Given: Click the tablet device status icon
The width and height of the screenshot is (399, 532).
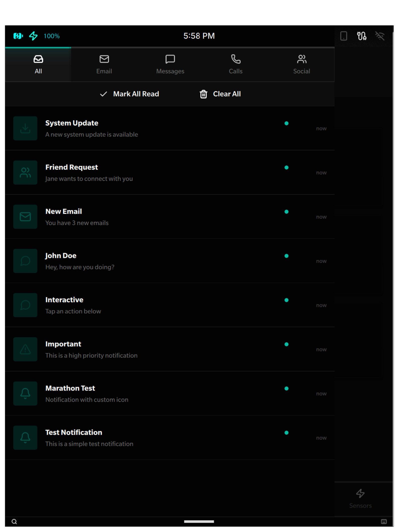Looking at the screenshot, I should pyautogui.click(x=344, y=36).
